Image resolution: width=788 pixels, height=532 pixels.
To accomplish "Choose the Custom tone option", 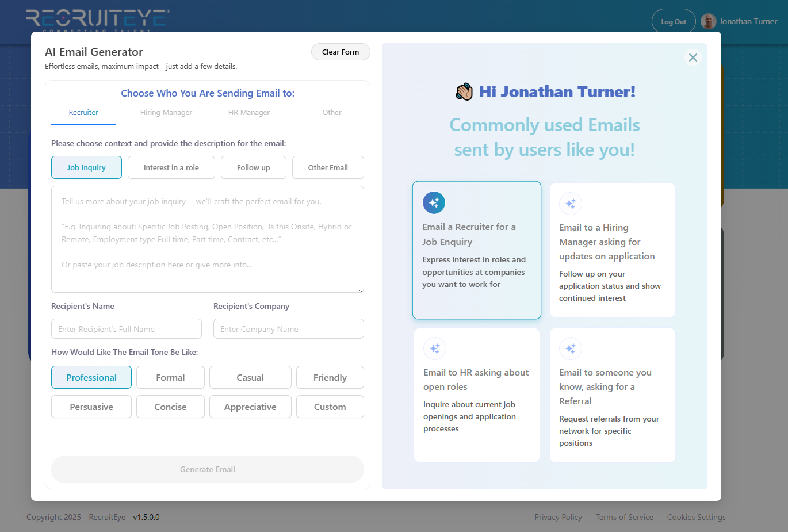I will 330,407.
